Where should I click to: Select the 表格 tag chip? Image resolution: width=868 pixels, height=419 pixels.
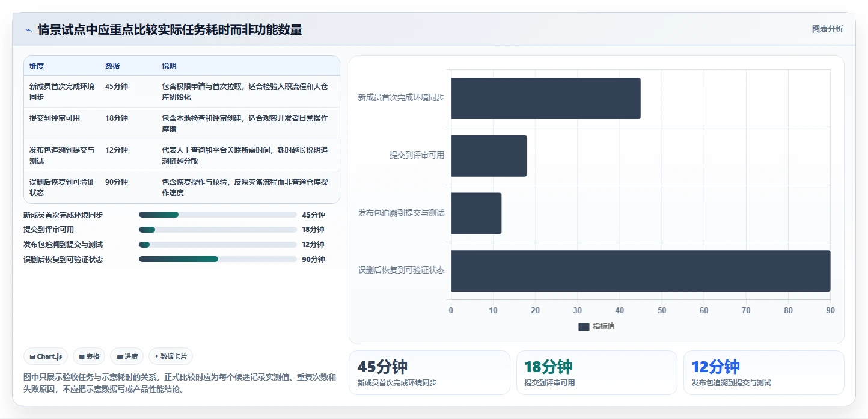click(89, 356)
